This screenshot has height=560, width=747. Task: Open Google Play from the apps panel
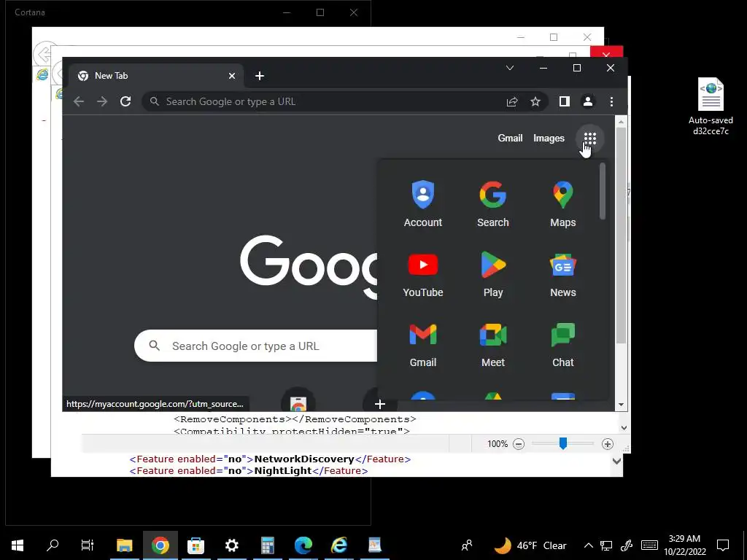[493, 274]
